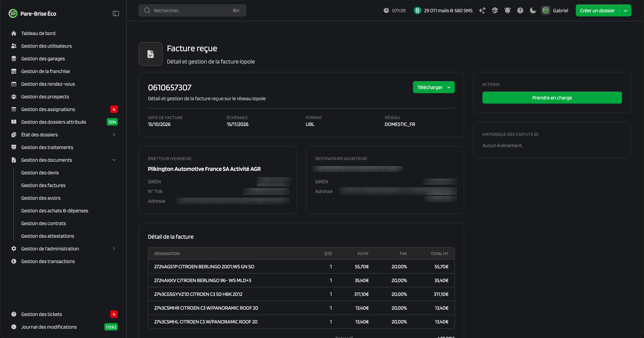This screenshot has width=644, height=338.
Task: Open the help question mark icon in the top bar
Action: (x=520, y=10)
